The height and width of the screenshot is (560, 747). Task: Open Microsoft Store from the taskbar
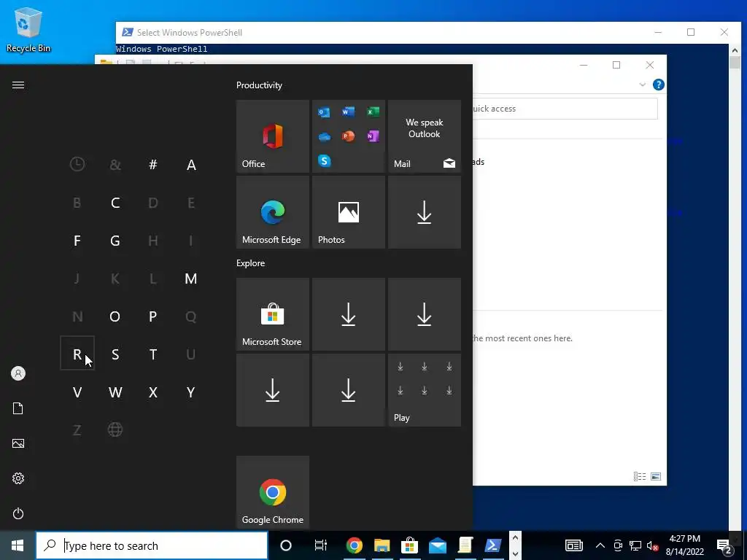coord(409,545)
